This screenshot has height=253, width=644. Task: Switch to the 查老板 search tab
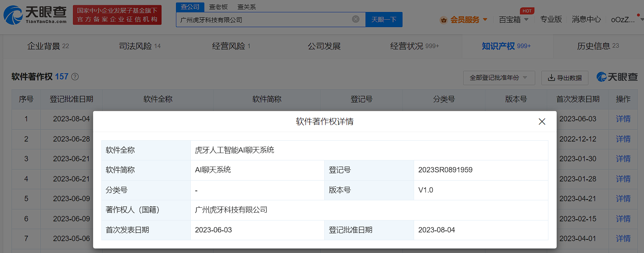click(x=218, y=7)
